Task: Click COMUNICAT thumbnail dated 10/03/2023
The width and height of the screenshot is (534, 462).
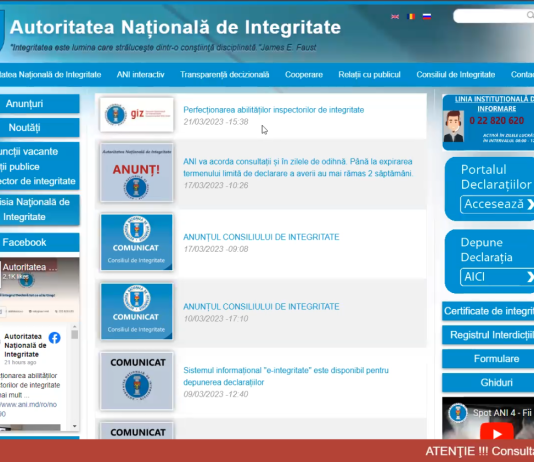Action: point(137,311)
